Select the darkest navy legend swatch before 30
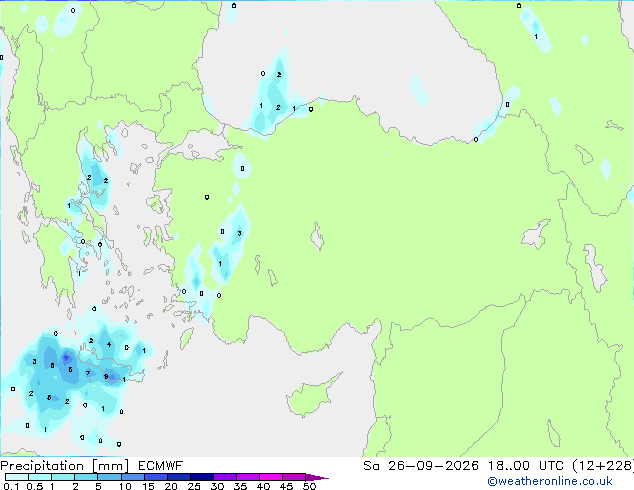Viewport: 634px width, 490px height. (202, 477)
